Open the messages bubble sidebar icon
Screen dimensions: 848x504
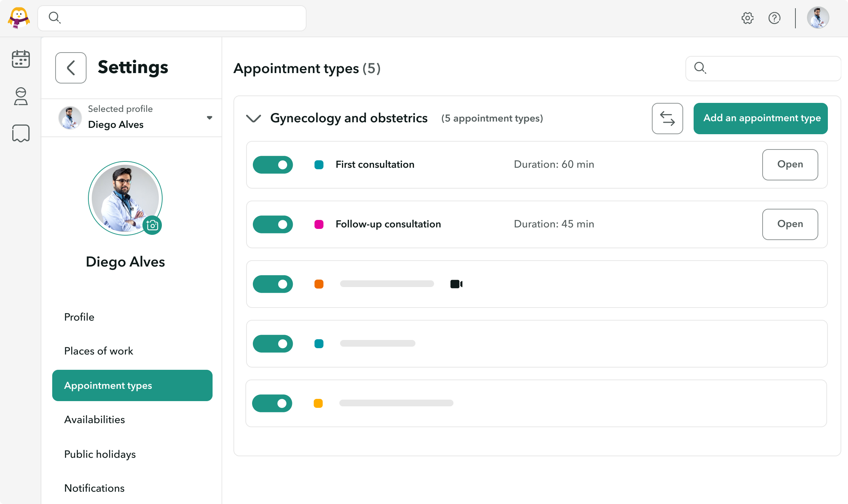pyautogui.click(x=21, y=133)
